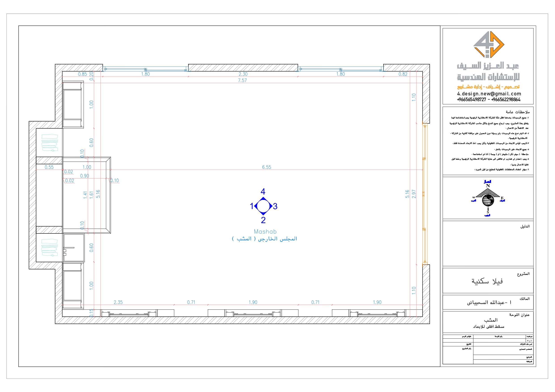Select the 0.15 dimension at bottom-left
The image size is (555, 392).
pos(91,313)
